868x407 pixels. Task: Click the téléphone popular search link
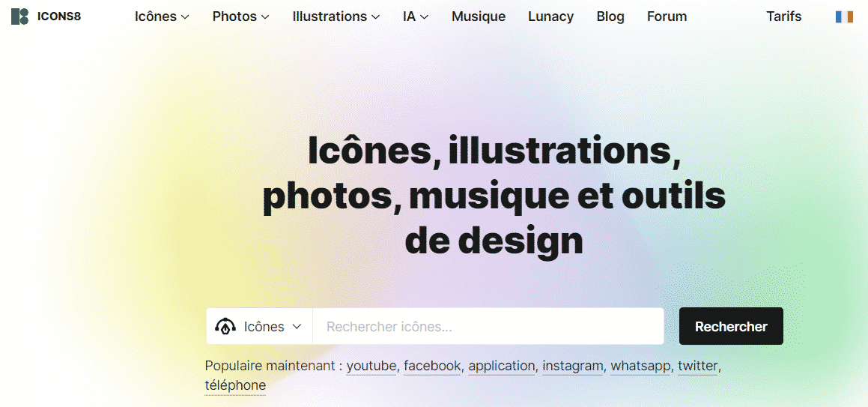click(x=235, y=385)
